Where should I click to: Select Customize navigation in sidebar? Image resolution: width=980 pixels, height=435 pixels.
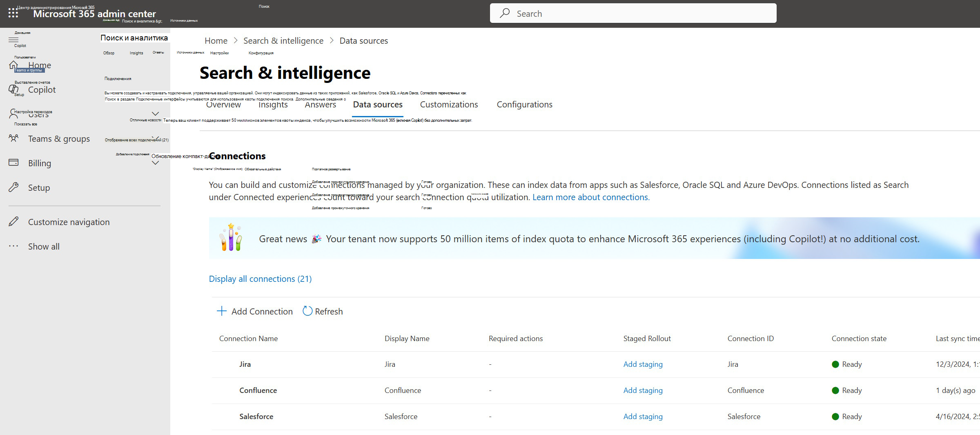(x=69, y=222)
